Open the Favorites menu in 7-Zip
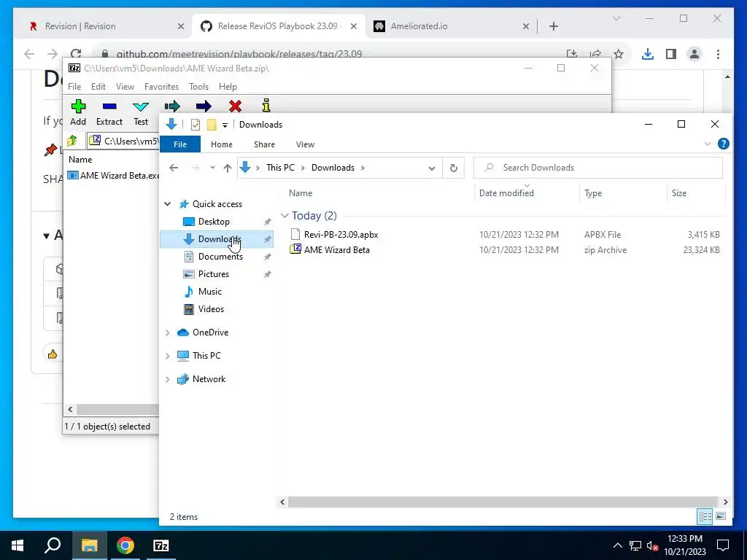747x560 pixels. [161, 87]
